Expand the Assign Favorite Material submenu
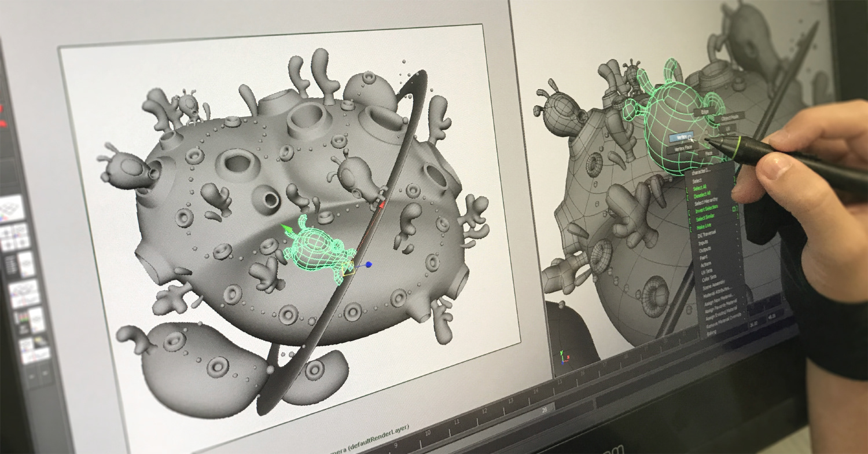This screenshot has height=454, width=868. tap(721, 306)
